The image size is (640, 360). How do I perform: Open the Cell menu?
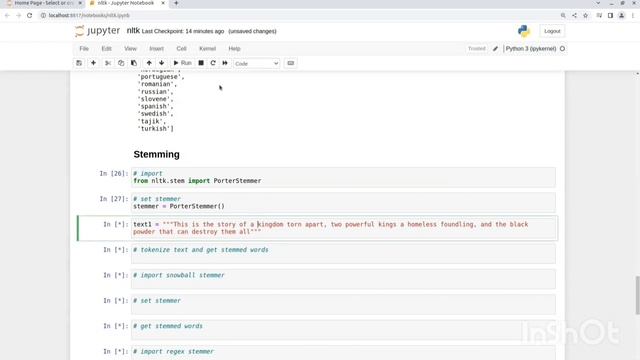(181, 49)
